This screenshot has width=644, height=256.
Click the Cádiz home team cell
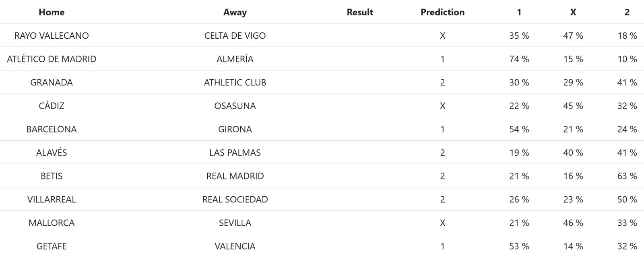coord(52,106)
